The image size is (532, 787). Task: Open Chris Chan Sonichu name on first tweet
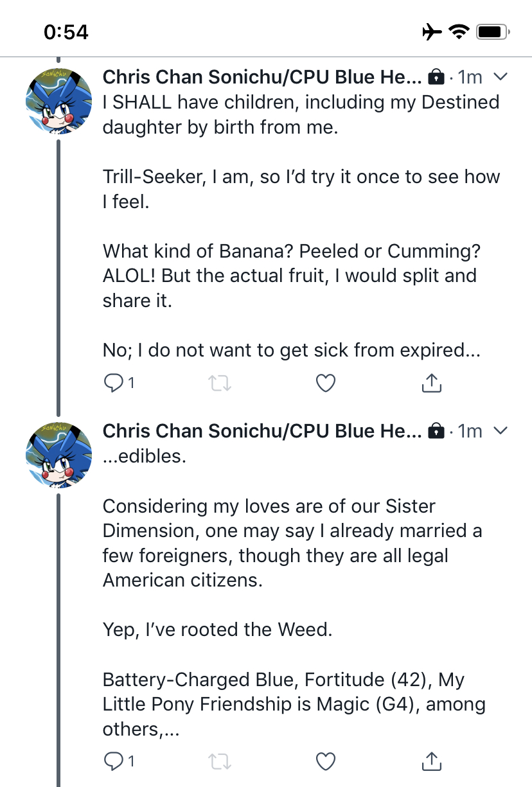pyautogui.click(x=263, y=77)
